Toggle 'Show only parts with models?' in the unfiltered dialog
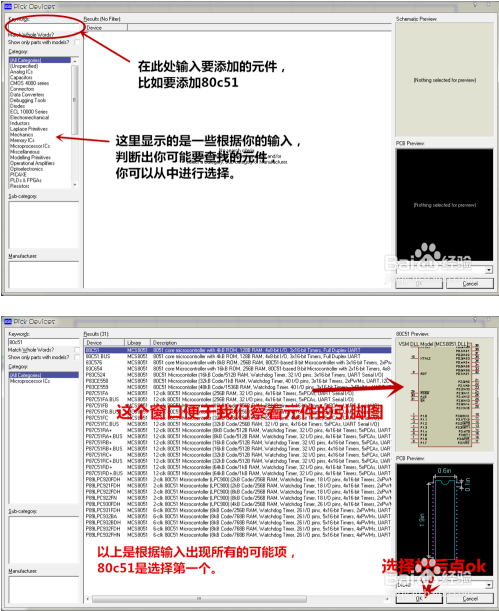499x611 pixels. (77, 42)
